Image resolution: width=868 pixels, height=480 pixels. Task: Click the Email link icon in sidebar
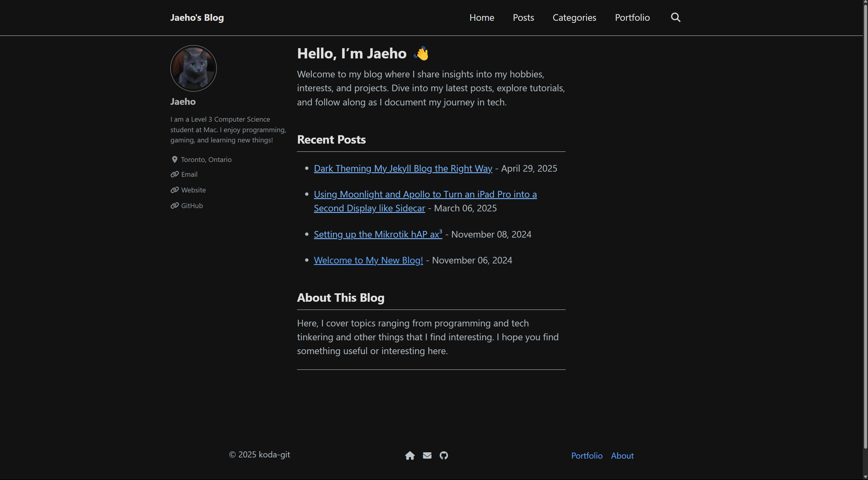click(x=175, y=174)
